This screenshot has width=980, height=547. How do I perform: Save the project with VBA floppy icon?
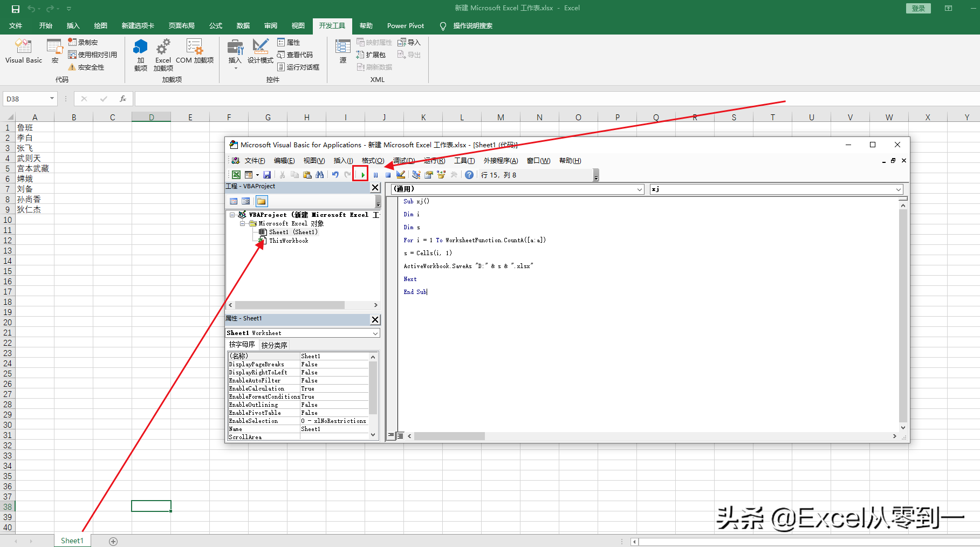click(x=267, y=175)
